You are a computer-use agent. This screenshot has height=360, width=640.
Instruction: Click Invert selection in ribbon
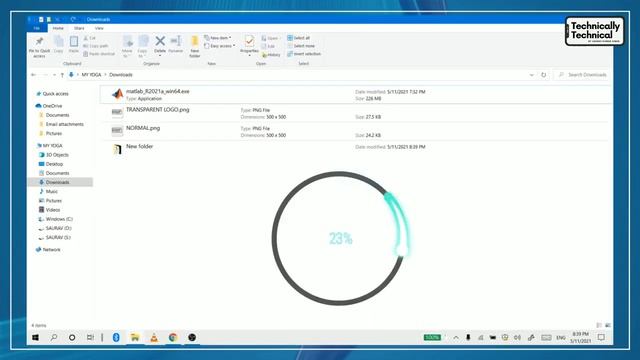point(304,54)
